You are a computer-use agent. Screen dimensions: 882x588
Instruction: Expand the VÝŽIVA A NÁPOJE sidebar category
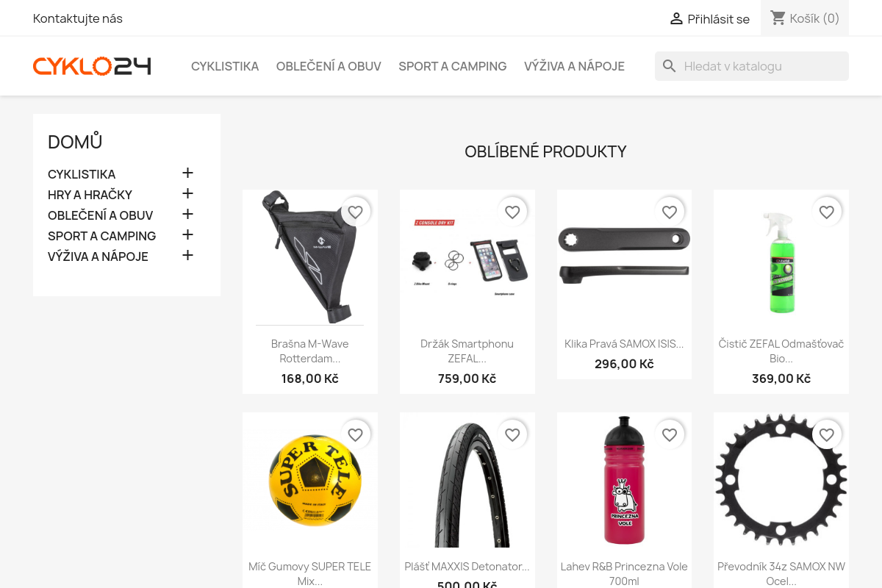187,256
